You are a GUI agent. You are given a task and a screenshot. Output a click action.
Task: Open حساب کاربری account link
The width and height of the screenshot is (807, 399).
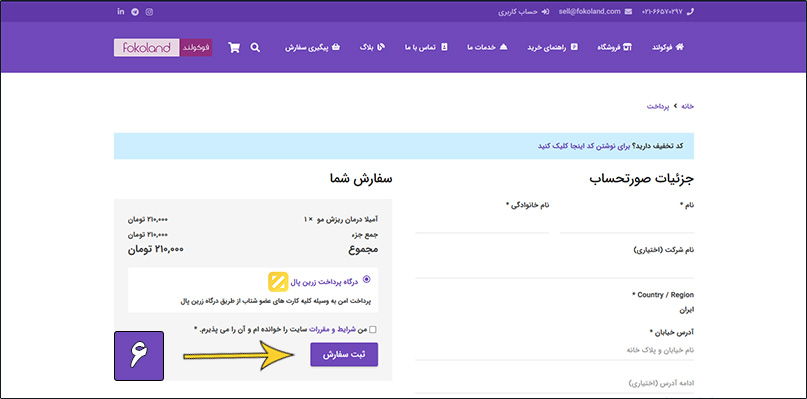coord(518,11)
